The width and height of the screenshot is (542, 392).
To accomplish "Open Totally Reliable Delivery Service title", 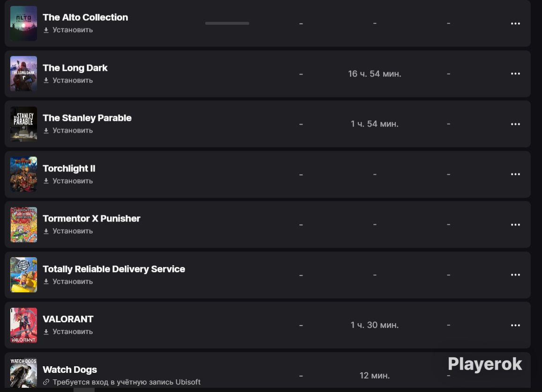I will click(114, 269).
